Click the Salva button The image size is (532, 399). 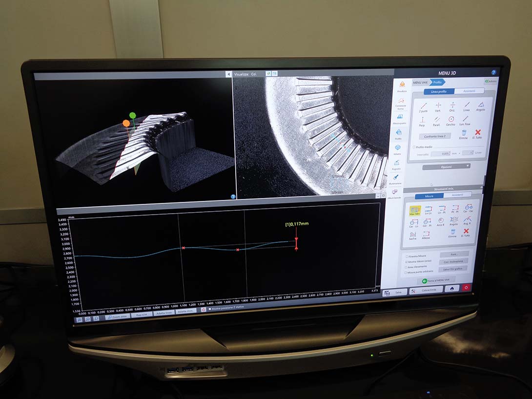pos(395,292)
